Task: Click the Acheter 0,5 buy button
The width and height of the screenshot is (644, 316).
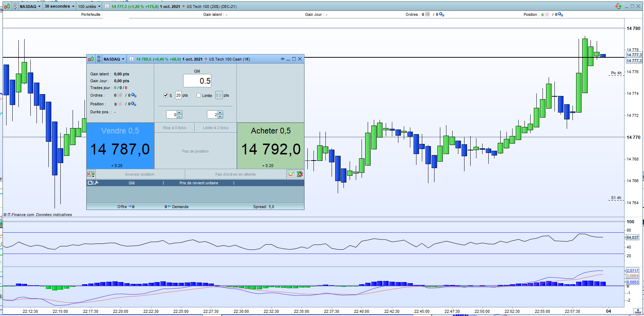Action: (x=271, y=146)
